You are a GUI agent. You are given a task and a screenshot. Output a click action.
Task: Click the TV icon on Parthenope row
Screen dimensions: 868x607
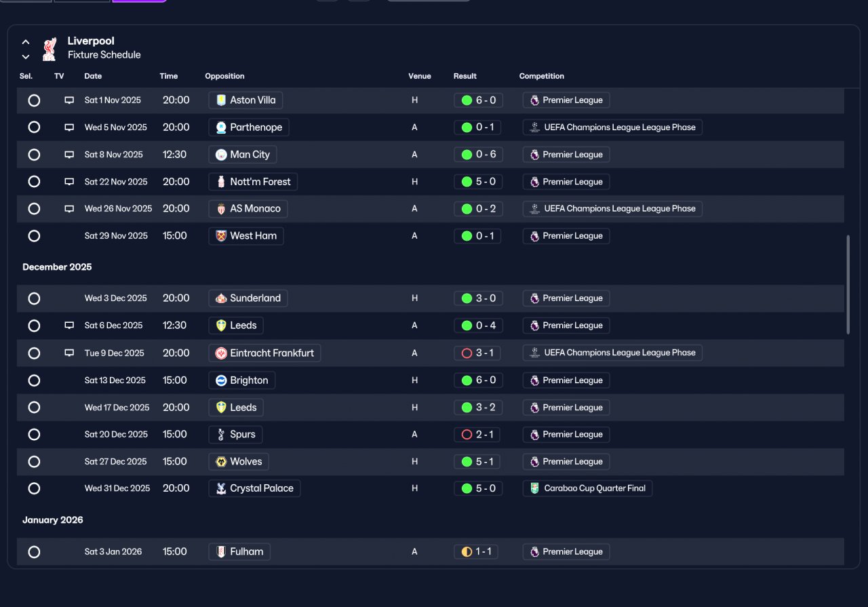click(69, 128)
